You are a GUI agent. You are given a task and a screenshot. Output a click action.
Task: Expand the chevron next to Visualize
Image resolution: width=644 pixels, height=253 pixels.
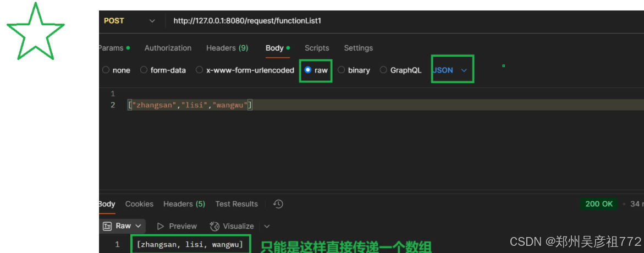pos(267,226)
